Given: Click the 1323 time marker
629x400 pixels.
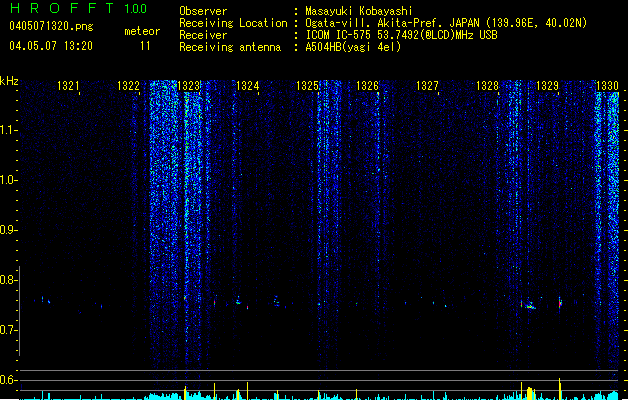Looking at the screenshot, I should tap(188, 86).
